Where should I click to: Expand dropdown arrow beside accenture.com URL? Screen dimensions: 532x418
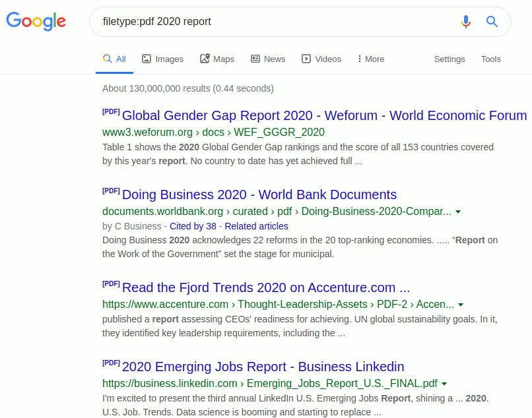click(x=461, y=305)
